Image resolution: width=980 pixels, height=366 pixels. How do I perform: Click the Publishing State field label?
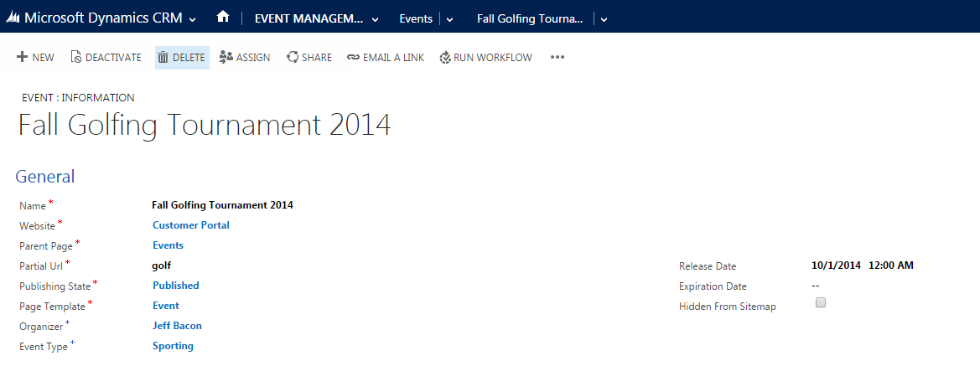tap(55, 286)
